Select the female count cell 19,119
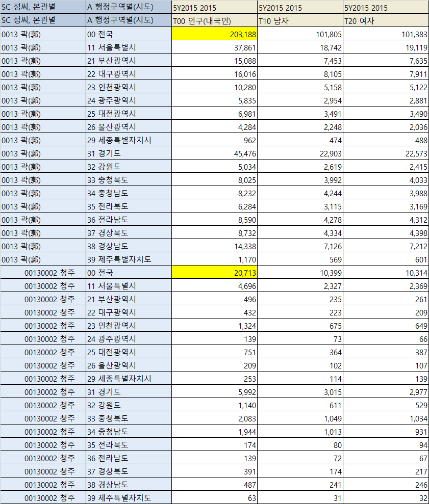The width and height of the screenshot is (429, 504). pyautogui.click(x=386, y=47)
